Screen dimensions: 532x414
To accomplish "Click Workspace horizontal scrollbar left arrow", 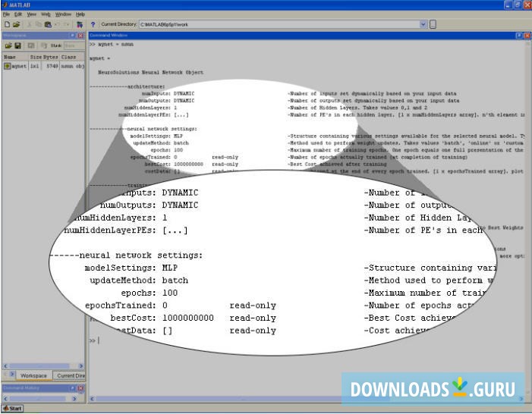I will 5,366.
